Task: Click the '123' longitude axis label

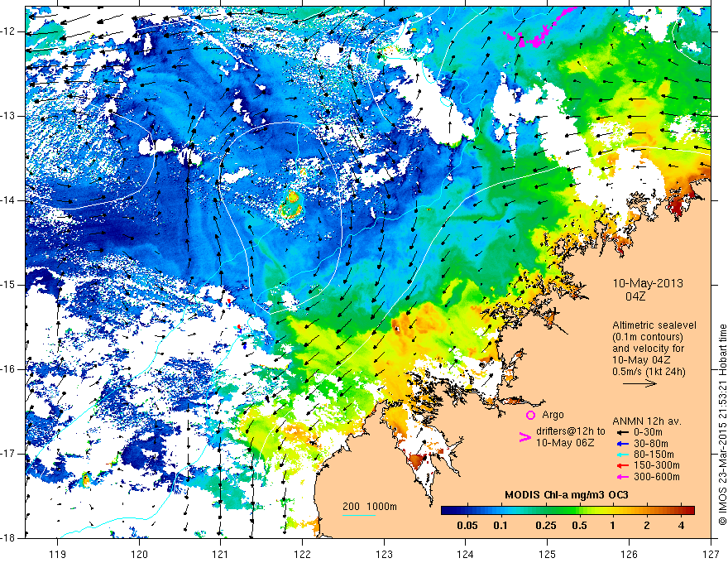Action: (x=384, y=554)
